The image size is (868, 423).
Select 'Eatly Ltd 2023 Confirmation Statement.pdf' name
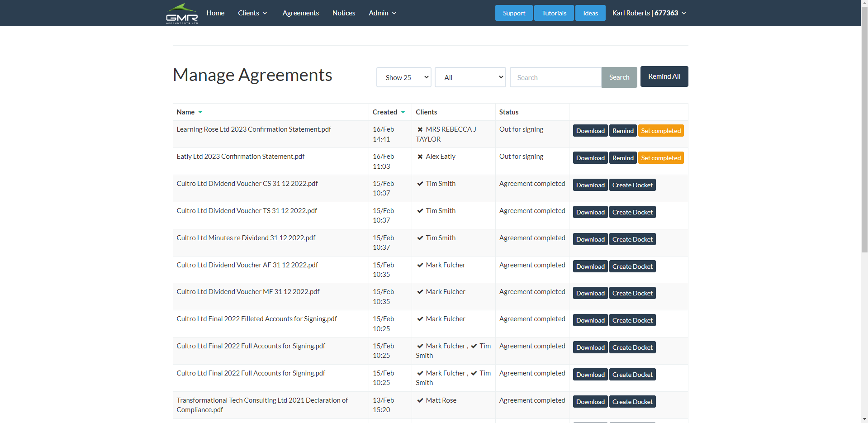point(241,157)
